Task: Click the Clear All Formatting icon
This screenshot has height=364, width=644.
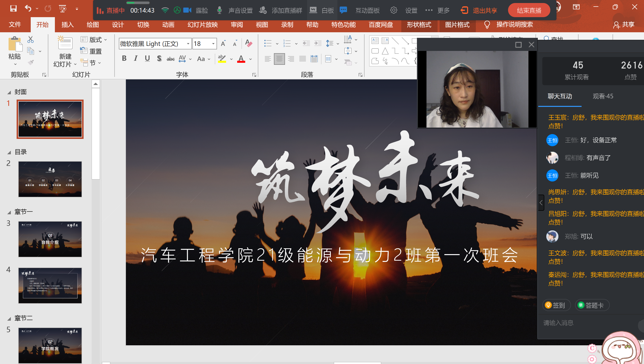Action: [248, 44]
